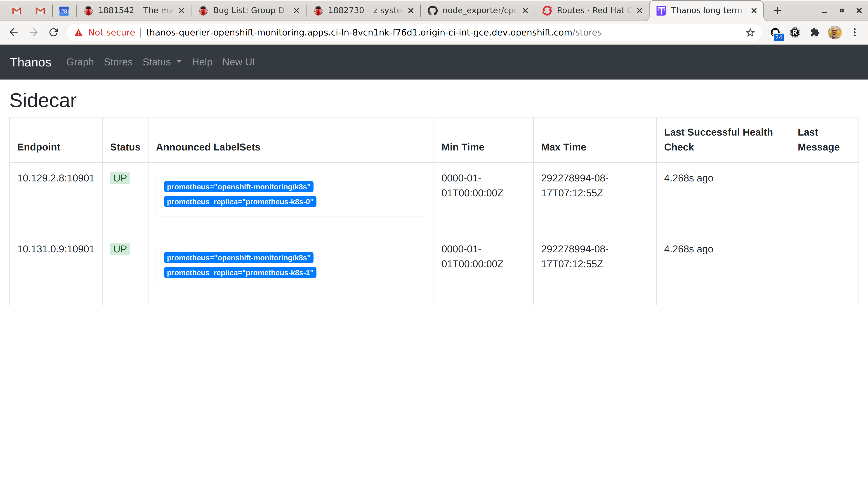This screenshot has height=488, width=868.
Task: Go back to the previous page
Action: point(14,32)
